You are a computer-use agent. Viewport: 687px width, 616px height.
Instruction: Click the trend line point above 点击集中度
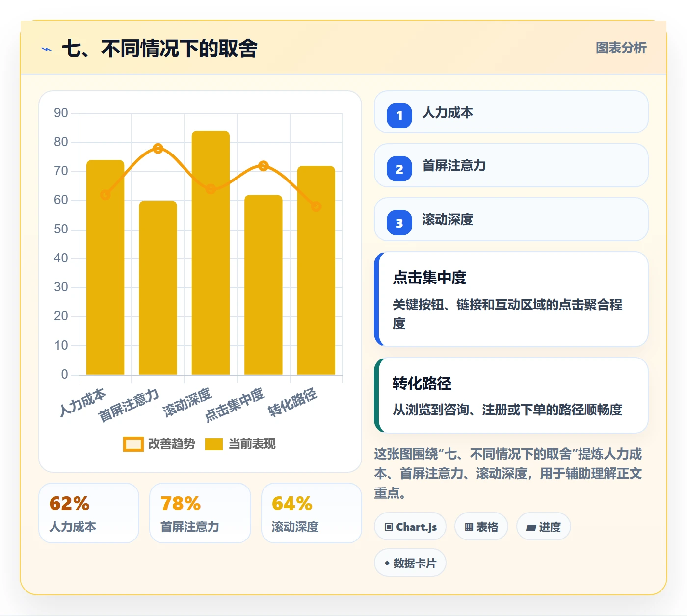point(264,166)
